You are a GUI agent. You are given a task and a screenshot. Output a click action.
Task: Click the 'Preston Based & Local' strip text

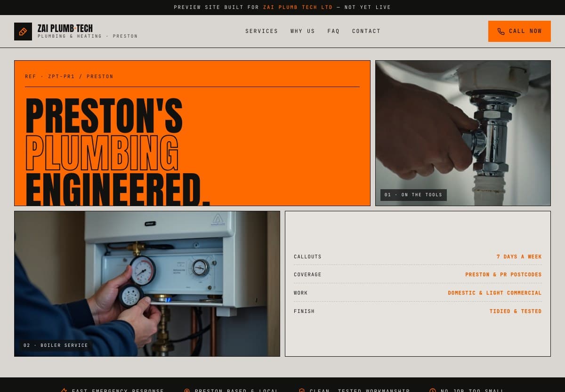point(237,390)
